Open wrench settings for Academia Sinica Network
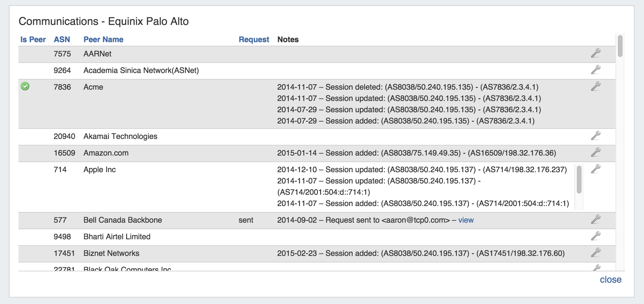644x304 pixels. coord(596,70)
